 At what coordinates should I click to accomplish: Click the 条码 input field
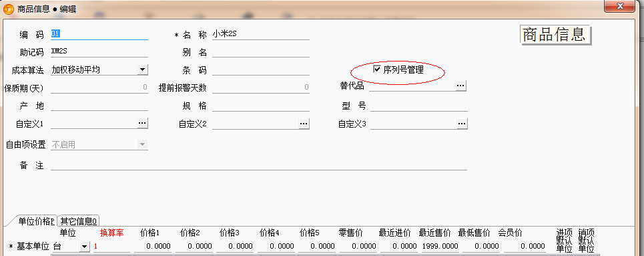261,70
